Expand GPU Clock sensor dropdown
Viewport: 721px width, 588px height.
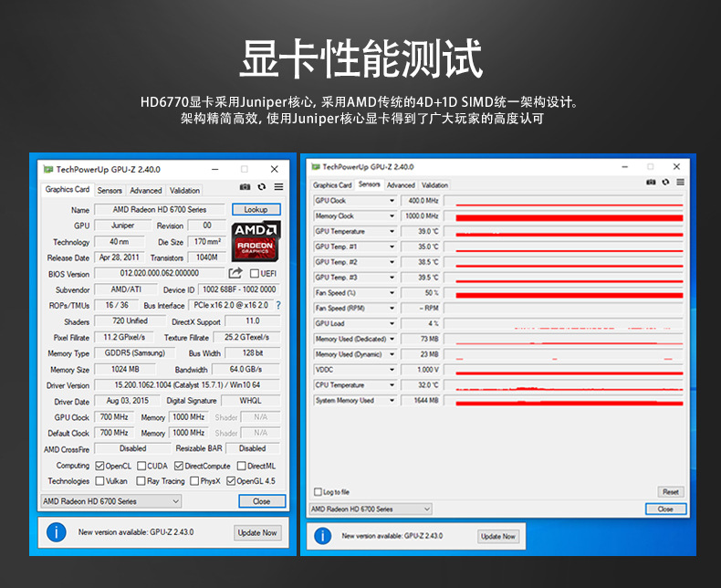pos(392,201)
